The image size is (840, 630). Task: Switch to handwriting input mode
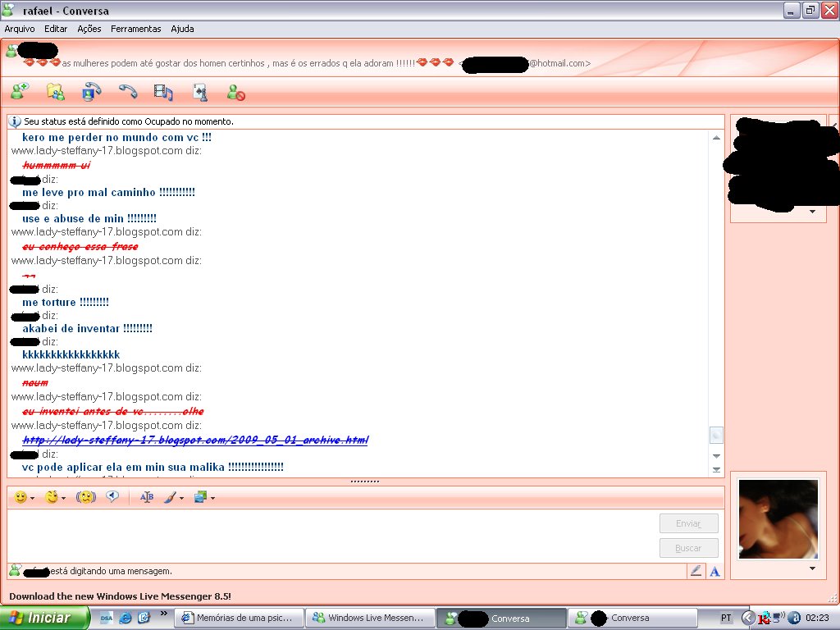(696, 571)
